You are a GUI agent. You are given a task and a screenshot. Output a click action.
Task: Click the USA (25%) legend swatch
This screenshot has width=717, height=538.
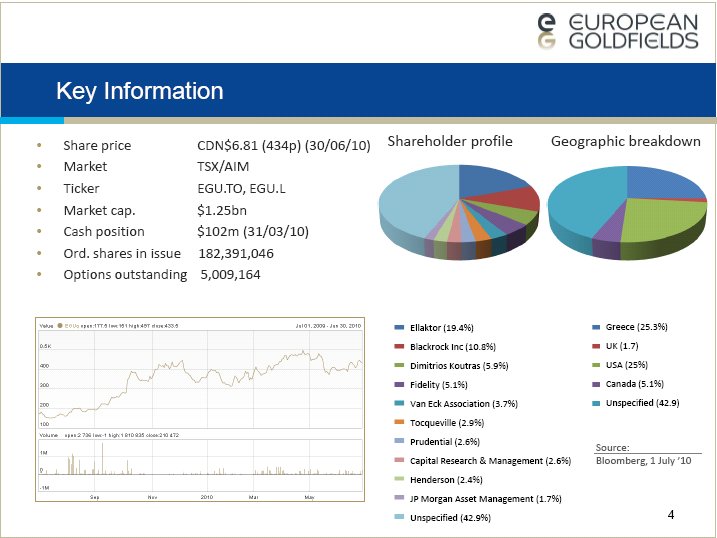click(596, 365)
